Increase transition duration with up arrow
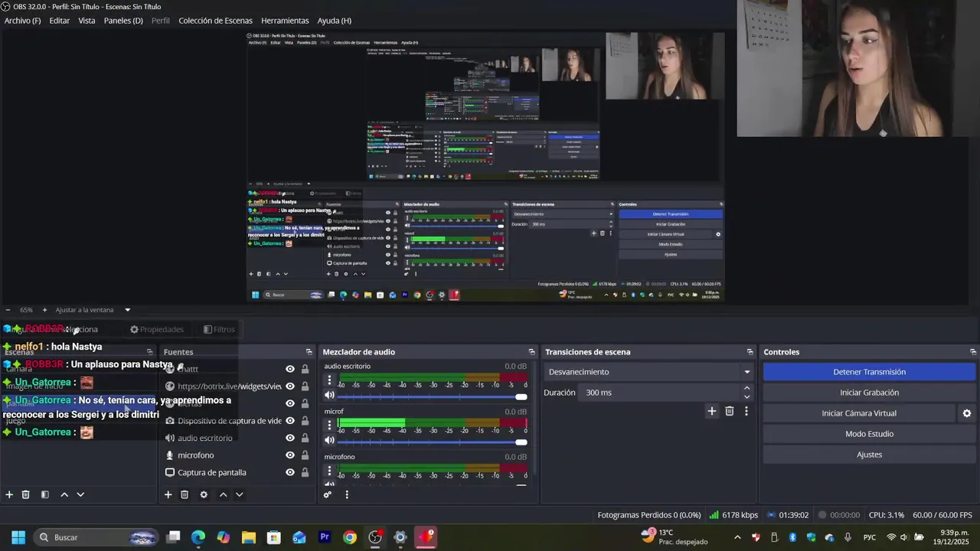The height and width of the screenshot is (551, 980). pyautogui.click(x=747, y=388)
